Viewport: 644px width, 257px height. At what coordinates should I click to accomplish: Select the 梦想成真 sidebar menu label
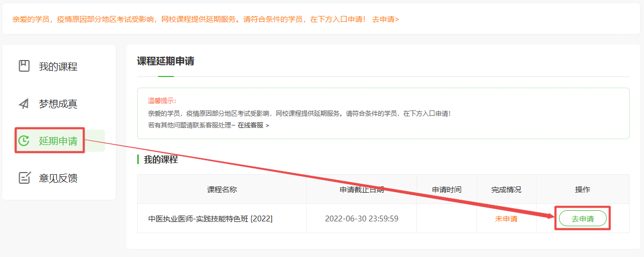[58, 104]
